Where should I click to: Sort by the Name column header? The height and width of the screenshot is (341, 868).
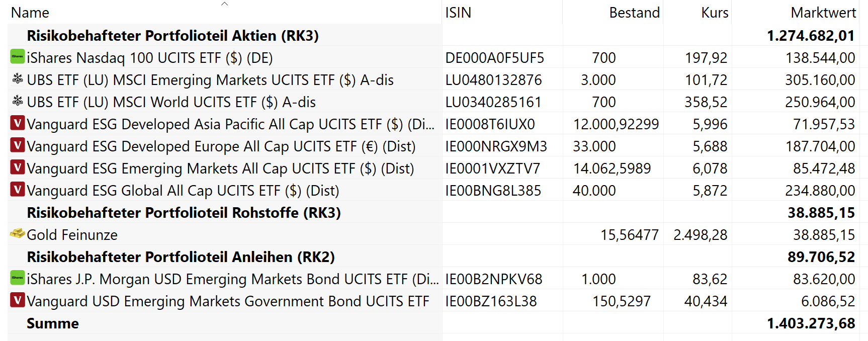click(30, 13)
